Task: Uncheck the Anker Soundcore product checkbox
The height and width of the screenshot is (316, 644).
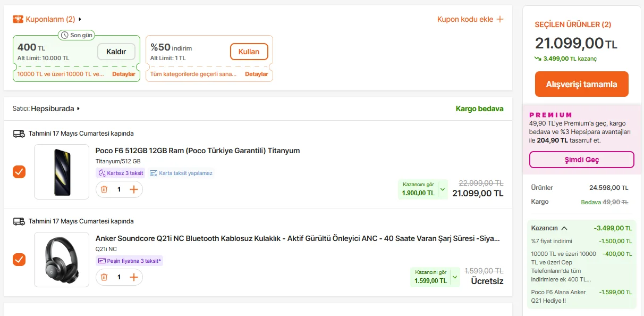Action: pyautogui.click(x=19, y=260)
